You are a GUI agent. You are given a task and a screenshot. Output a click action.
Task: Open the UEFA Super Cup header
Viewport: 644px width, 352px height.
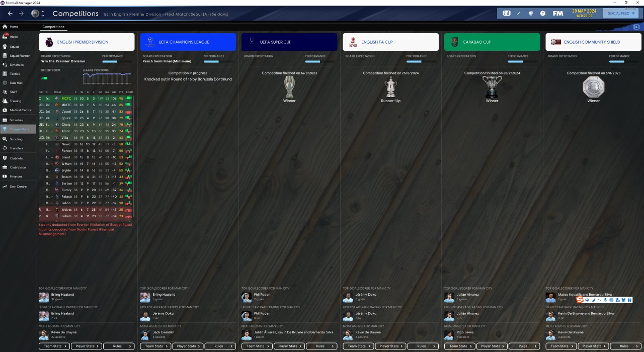(289, 42)
